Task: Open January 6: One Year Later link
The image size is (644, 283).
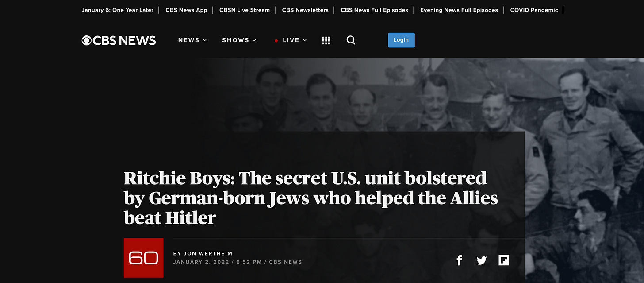Action: click(x=118, y=10)
